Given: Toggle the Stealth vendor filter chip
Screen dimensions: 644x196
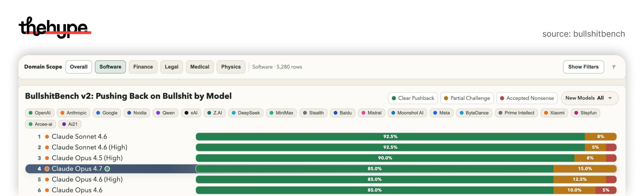Looking at the screenshot, I should (313, 113).
